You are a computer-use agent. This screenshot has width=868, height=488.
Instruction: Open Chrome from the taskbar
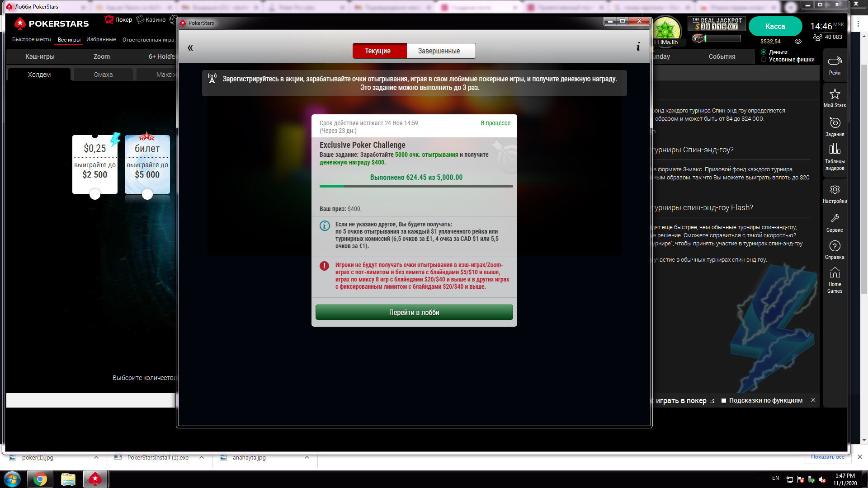[x=40, y=479]
